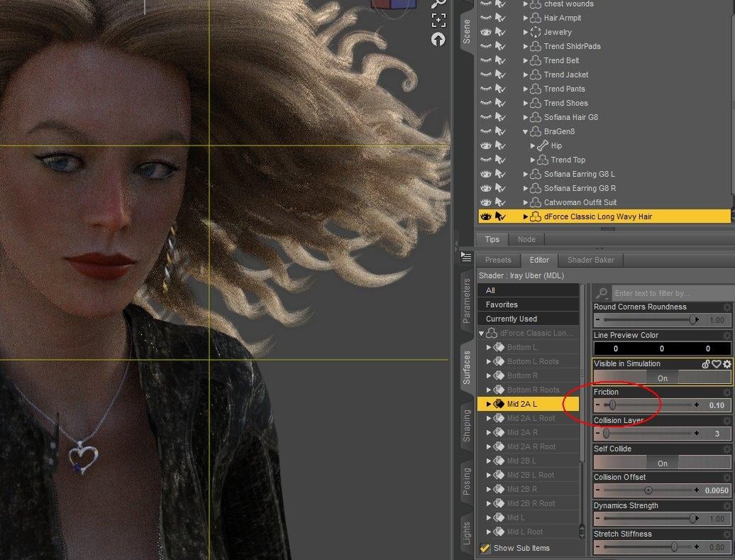Expand the Mid 2B R surface
The image size is (735, 560).
(x=488, y=489)
